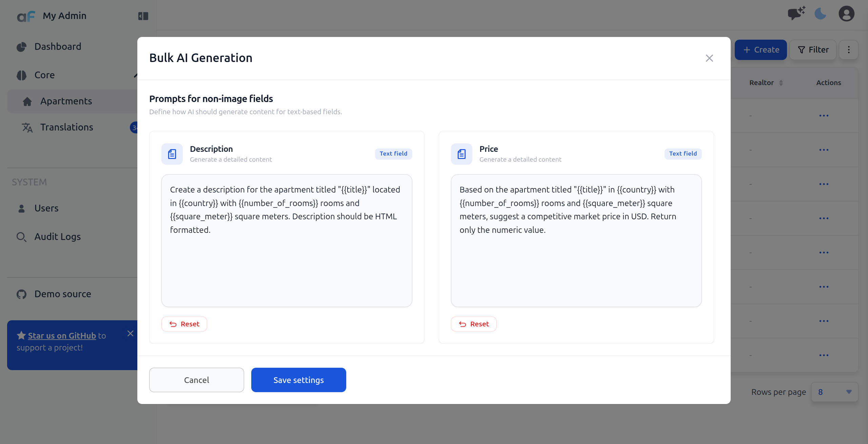Open the Rows per page dropdown

(x=834, y=392)
